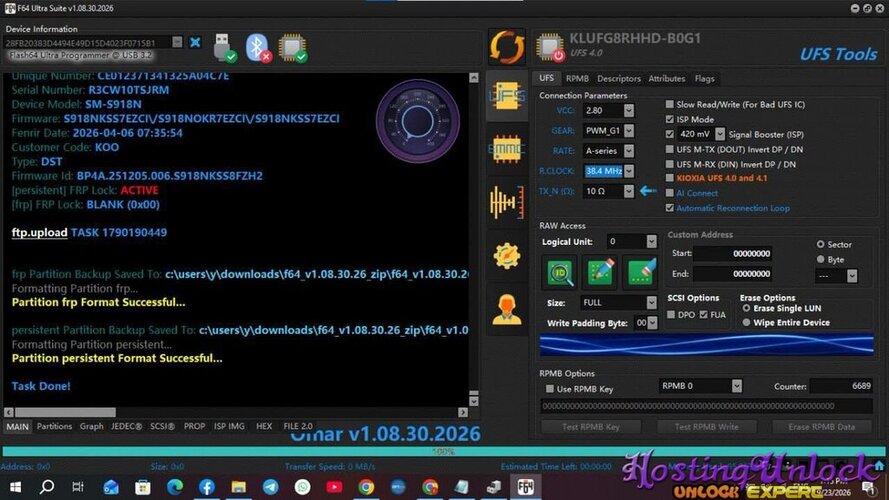Open the R.CLOCK 38.4 MHz dropdown
Image resolution: width=889 pixels, height=500 pixels.
629,171
